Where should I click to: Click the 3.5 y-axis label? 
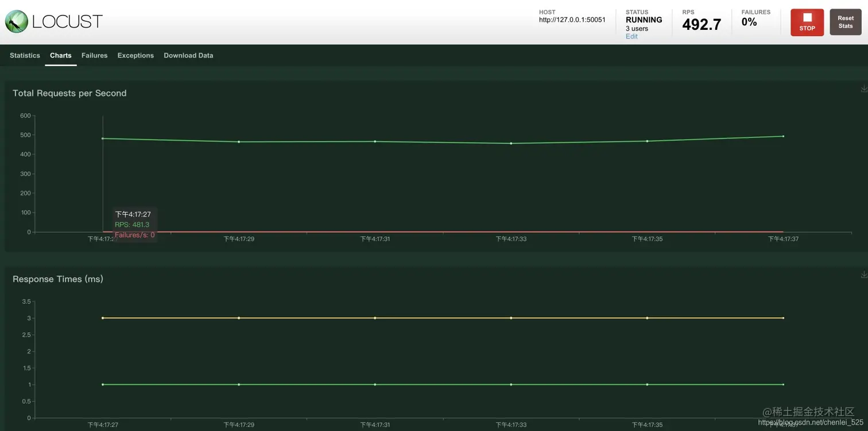pyautogui.click(x=26, y=302)
